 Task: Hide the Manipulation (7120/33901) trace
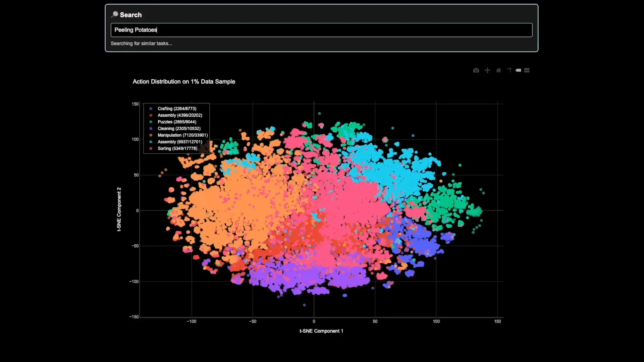[x=182, y=135]
